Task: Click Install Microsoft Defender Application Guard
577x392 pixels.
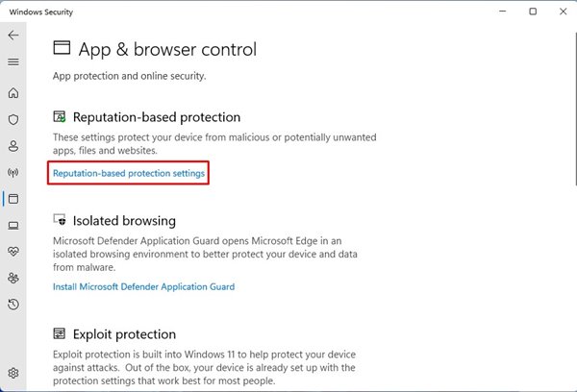Action: point(144,286)
